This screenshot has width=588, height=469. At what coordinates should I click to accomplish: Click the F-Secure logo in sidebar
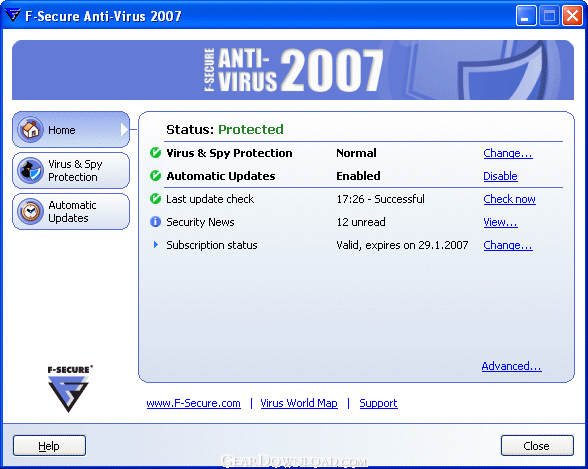[x=70, y=389]
